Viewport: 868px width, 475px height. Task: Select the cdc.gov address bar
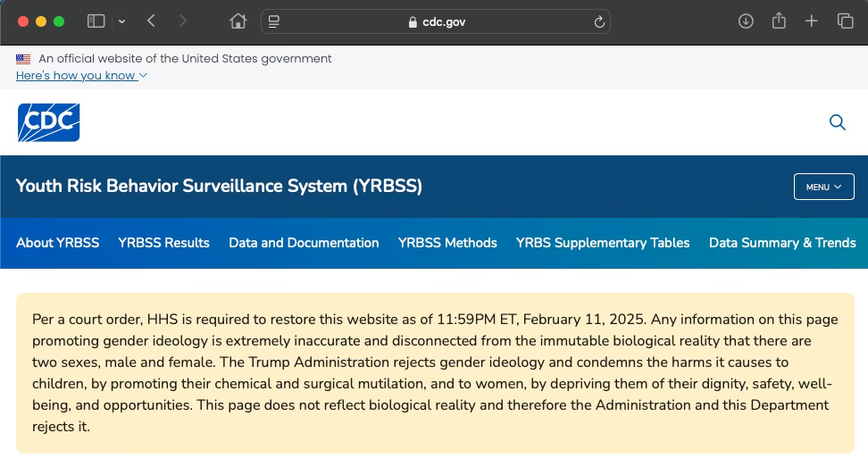pos(436,21)
